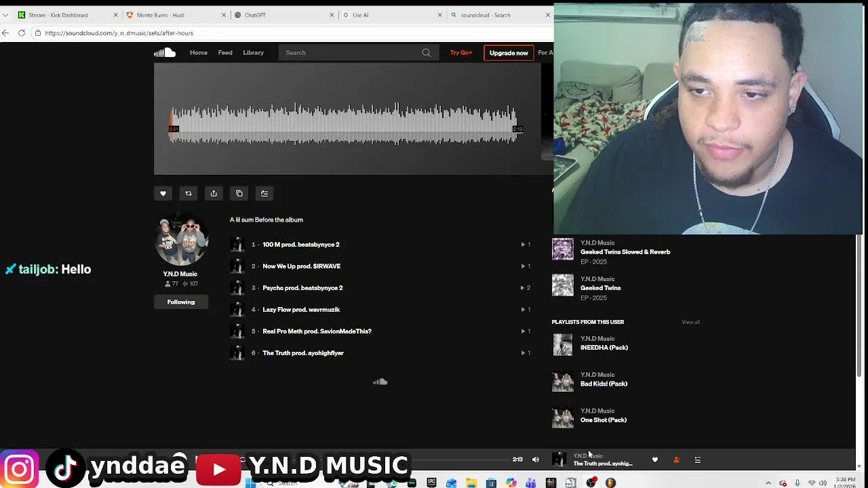Reload the page with refresh icon

coord(22,33)
